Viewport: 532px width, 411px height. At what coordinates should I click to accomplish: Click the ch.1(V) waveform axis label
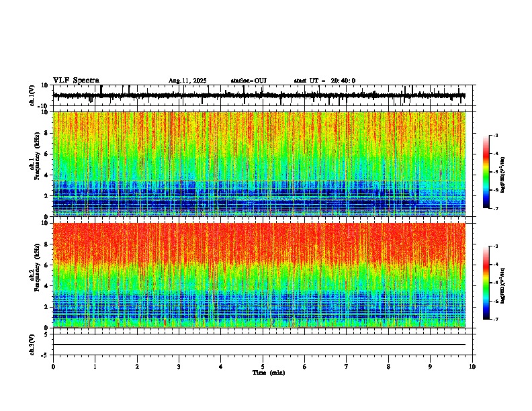32,95
